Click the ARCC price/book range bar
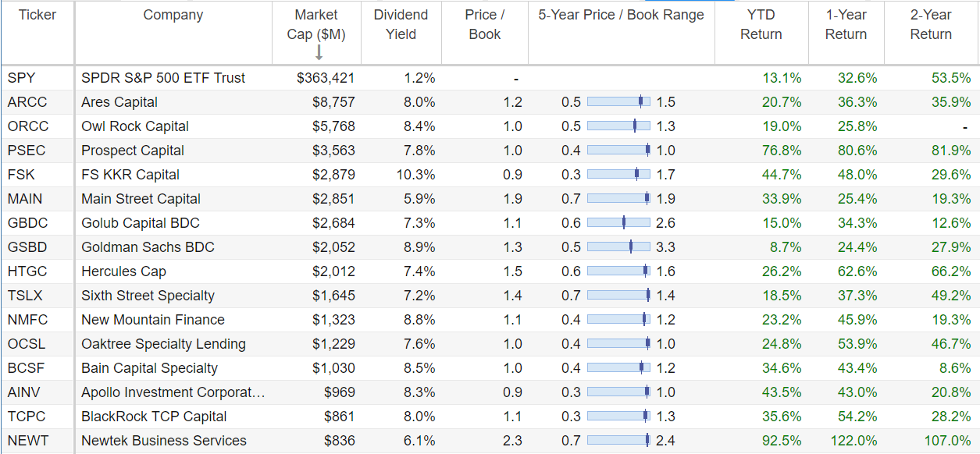The height and width of the screenshot is (454, 980). click(618, 101)
